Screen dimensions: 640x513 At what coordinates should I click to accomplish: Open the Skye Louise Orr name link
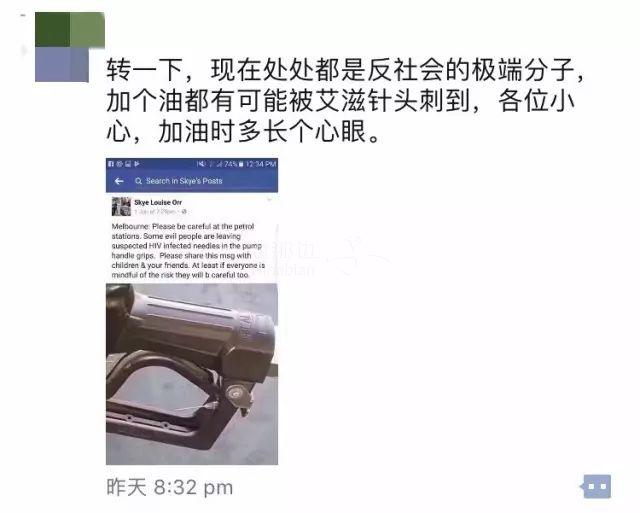158,202
